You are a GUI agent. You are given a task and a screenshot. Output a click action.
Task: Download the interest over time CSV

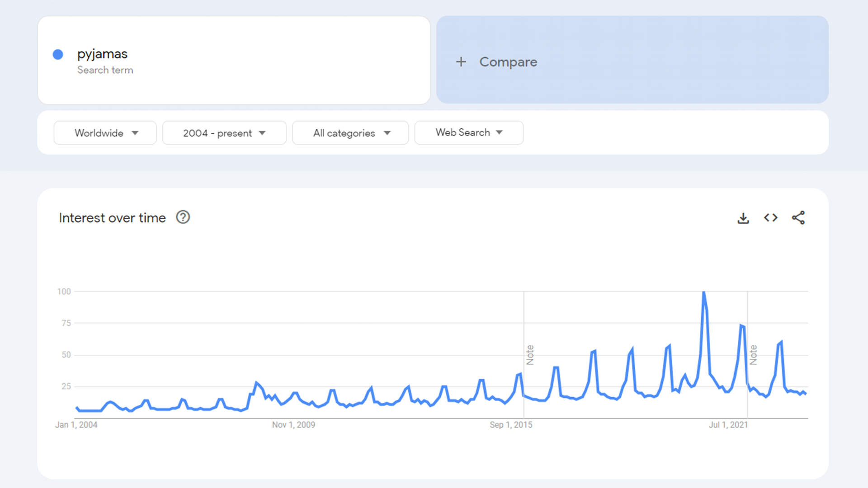pos(743,218)
